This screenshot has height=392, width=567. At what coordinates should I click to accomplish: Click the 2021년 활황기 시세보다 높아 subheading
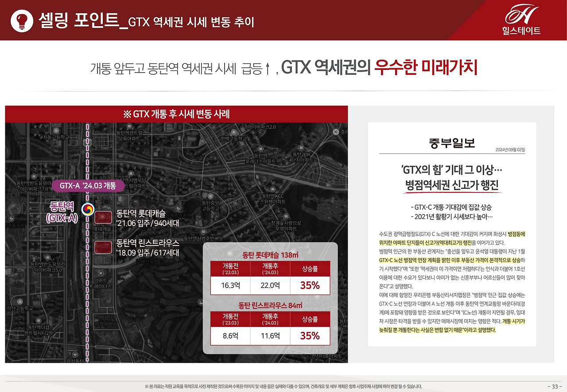coord(452,216)
